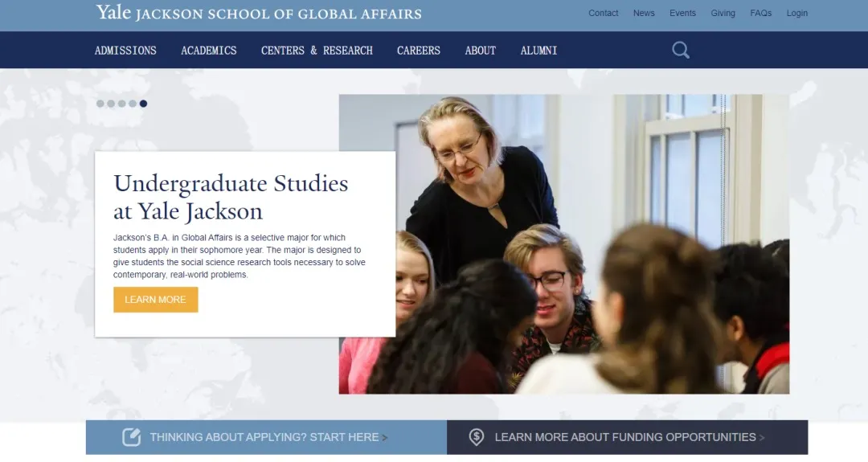This screenshot has height=462, width=868.
Task: Click the classroom hero photo
Action: [x=564, y=244]
